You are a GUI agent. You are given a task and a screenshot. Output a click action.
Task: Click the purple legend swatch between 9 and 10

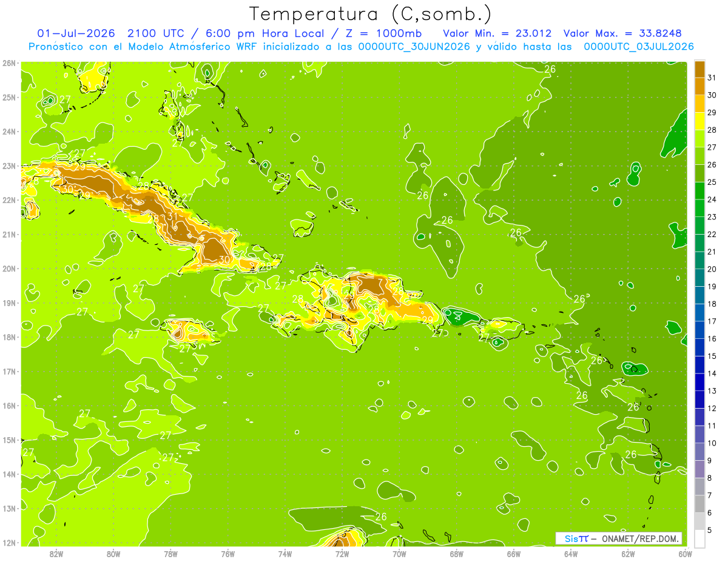point(699,452)
